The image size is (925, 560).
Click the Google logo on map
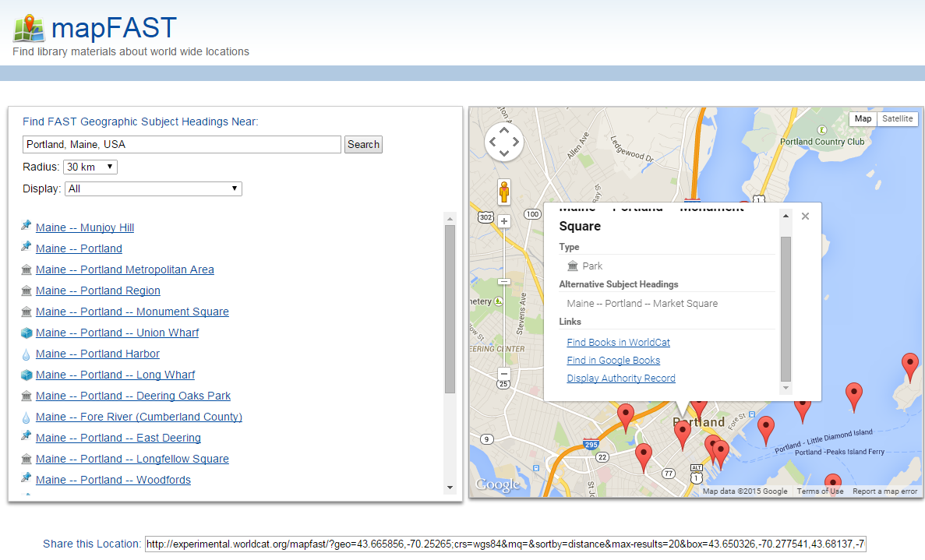click(498, 484)
